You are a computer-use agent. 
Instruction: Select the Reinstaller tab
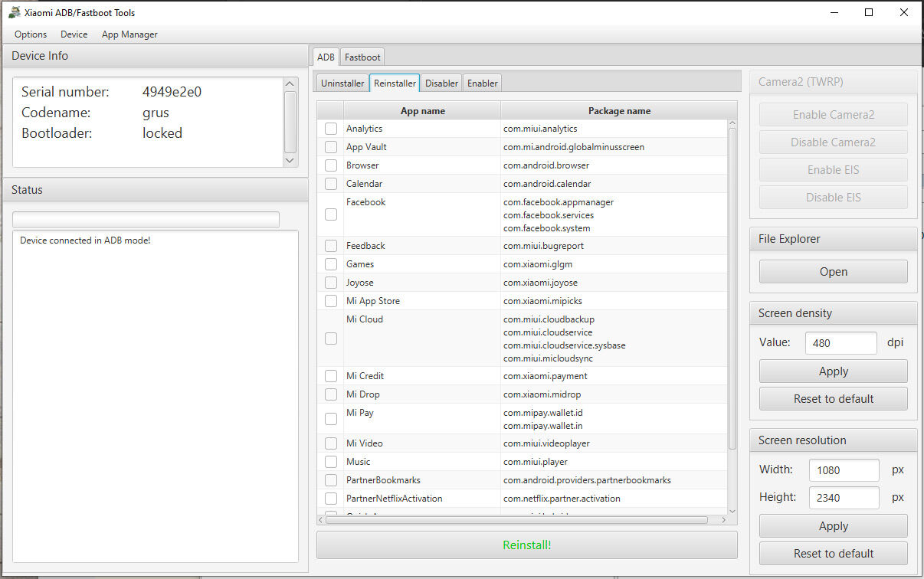[x=395, y=83]
